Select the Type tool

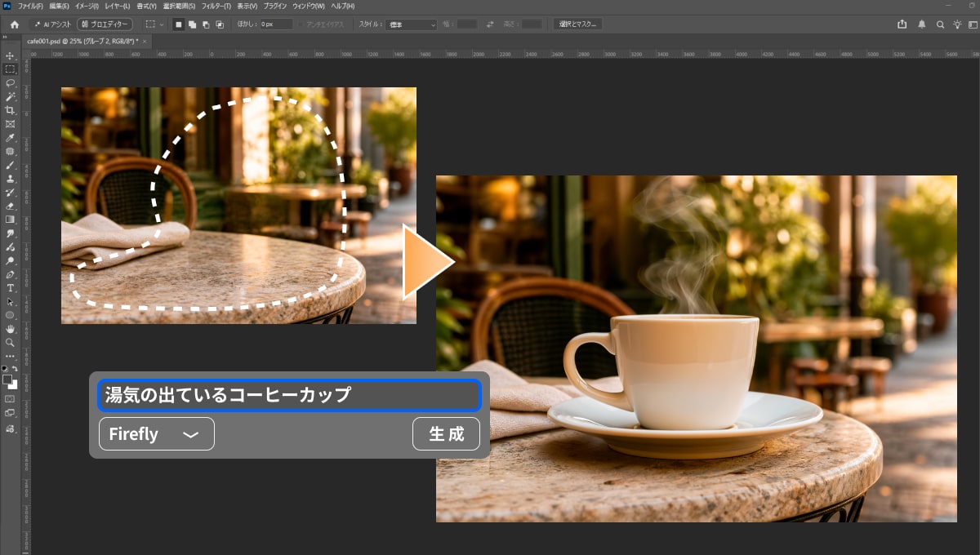[11, 288]
